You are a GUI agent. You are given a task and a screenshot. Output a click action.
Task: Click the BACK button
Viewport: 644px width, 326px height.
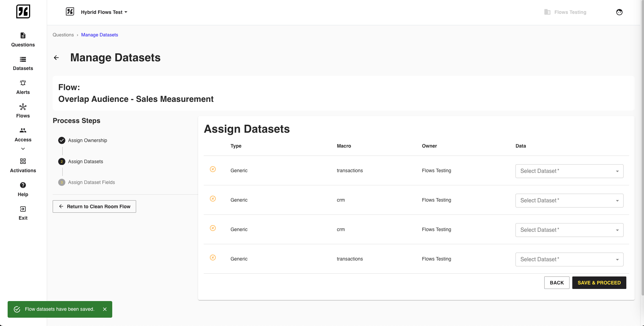pos(557,283)
